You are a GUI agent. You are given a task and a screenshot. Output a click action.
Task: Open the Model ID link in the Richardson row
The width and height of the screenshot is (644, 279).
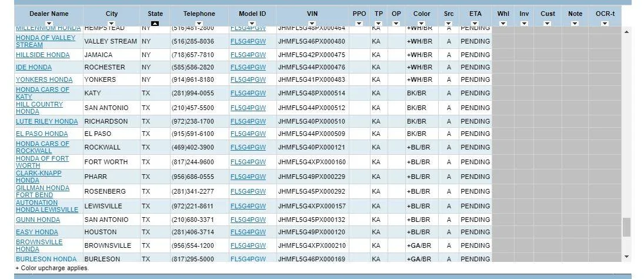pos(248,121)
